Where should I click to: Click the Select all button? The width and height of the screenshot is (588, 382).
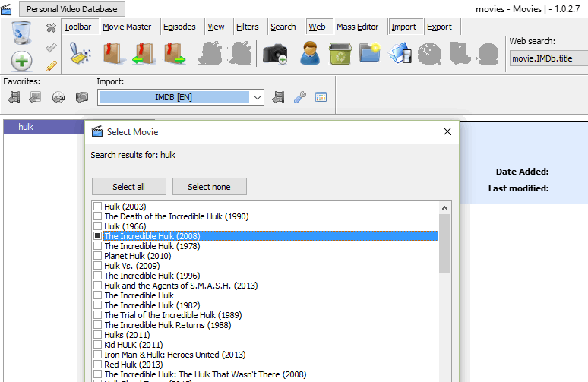point(129,187)
